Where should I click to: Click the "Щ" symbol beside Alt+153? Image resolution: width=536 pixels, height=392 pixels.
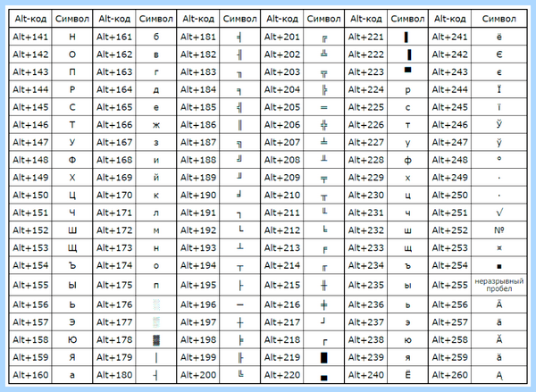pos(72,248)
